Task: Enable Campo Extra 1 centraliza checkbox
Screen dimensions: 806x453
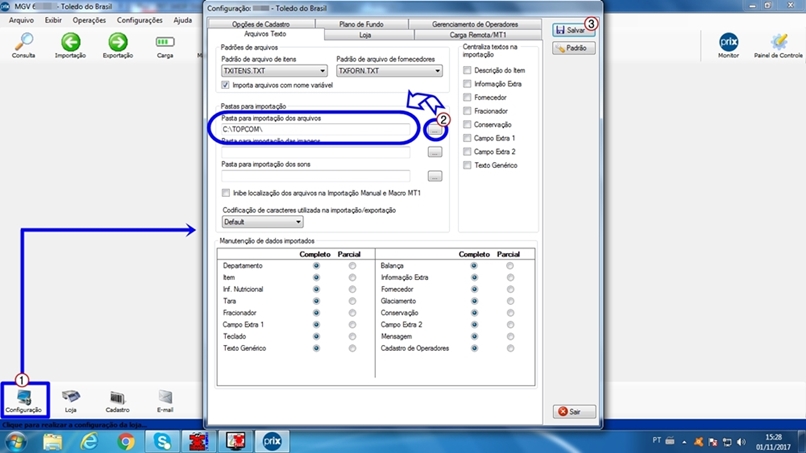Action: pyautogui.click(x=467, y=138)
